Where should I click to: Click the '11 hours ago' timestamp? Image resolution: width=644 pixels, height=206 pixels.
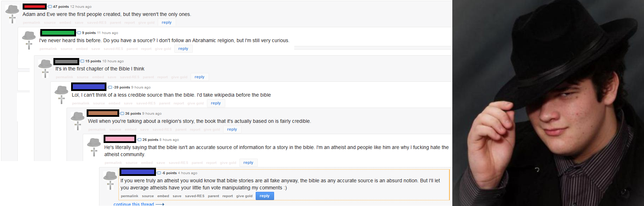108,33
